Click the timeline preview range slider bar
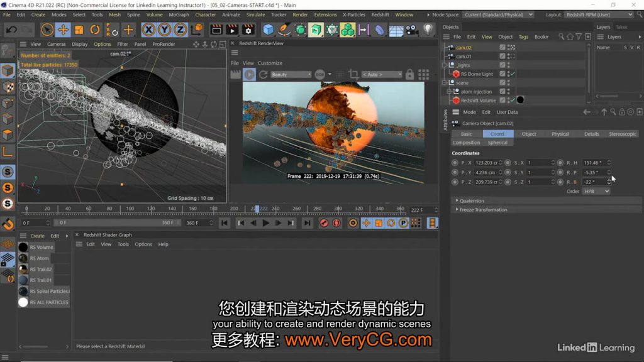This screenshot has width=644, height=362. (x=118, y=223)
